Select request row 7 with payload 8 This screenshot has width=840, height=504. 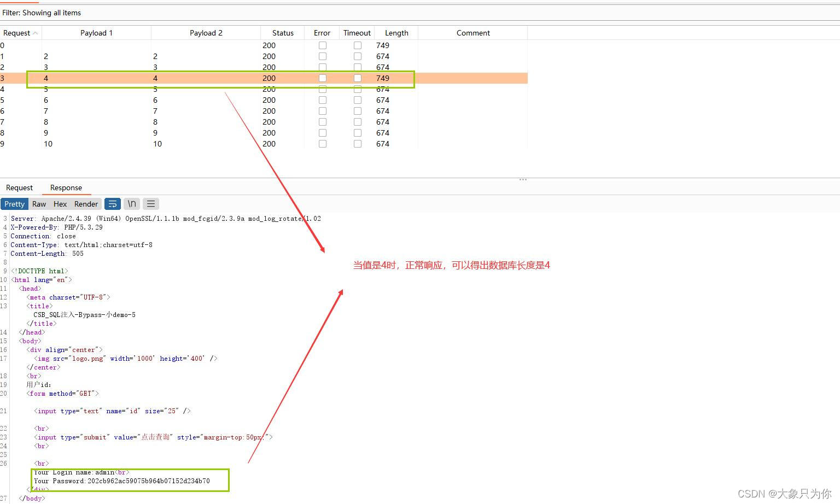click(264, 122)
